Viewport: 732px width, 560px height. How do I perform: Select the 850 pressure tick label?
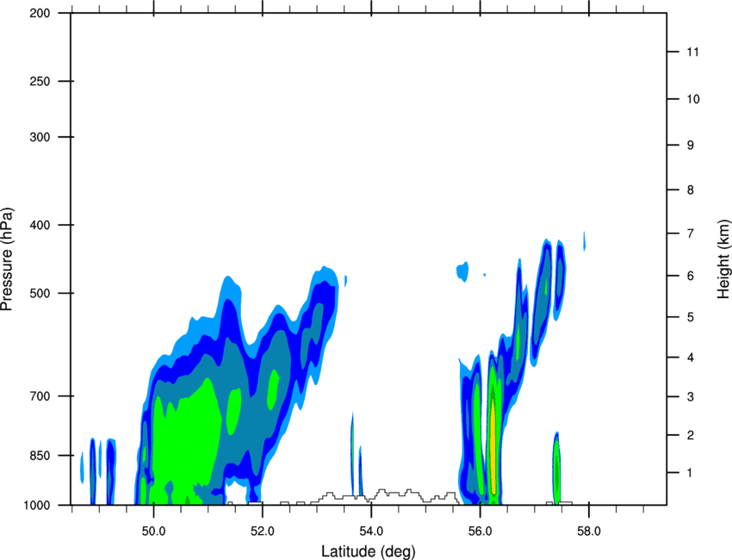click(40, 456)
